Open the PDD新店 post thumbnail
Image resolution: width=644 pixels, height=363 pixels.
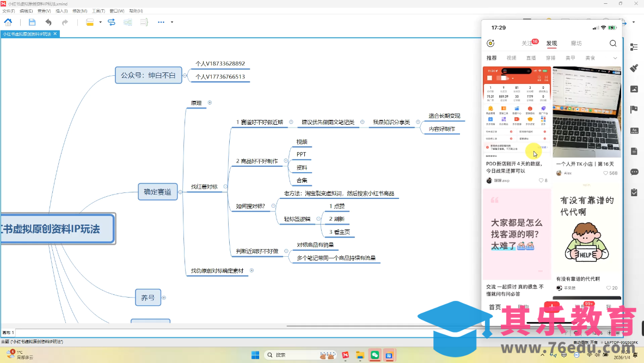click(517, 112)
